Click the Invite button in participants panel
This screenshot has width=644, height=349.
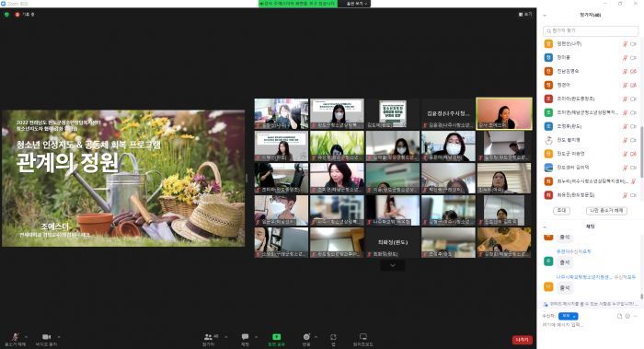coord(561,210)
